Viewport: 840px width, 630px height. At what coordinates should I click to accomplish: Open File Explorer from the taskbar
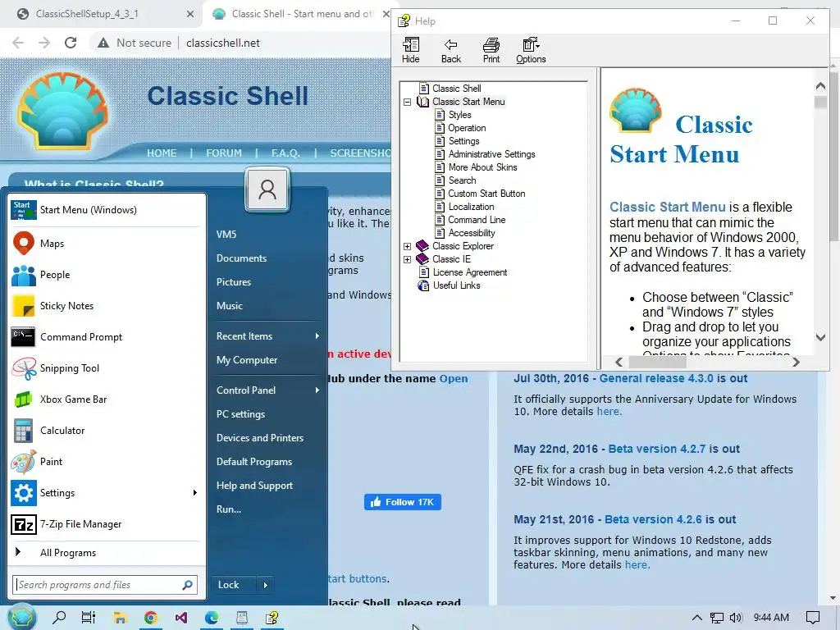(x=120, y=618)
